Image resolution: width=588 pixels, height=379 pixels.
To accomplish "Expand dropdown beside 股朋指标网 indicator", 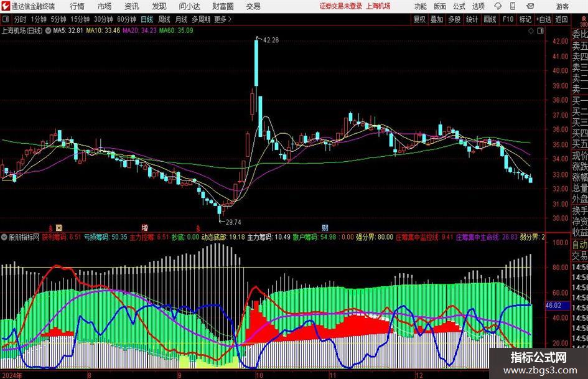I will 4,237.
